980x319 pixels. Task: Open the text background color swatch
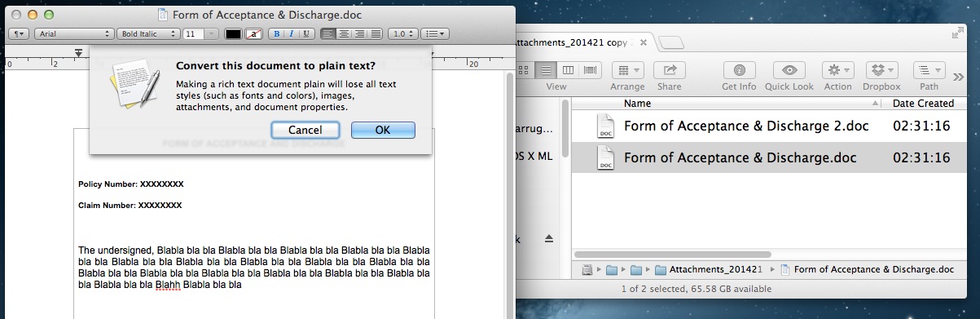[x=253, y=33]
